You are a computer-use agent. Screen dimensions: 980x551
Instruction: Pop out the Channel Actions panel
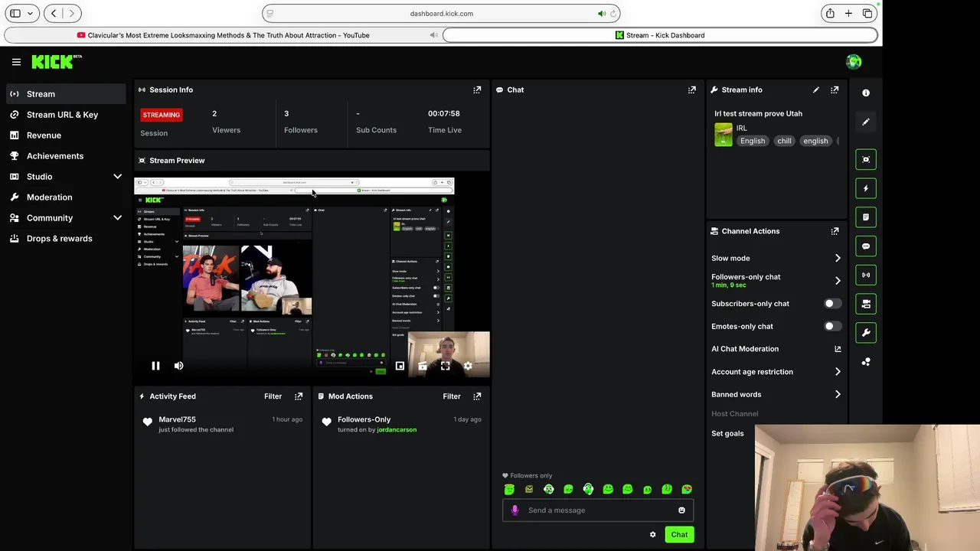coord(835,230)
